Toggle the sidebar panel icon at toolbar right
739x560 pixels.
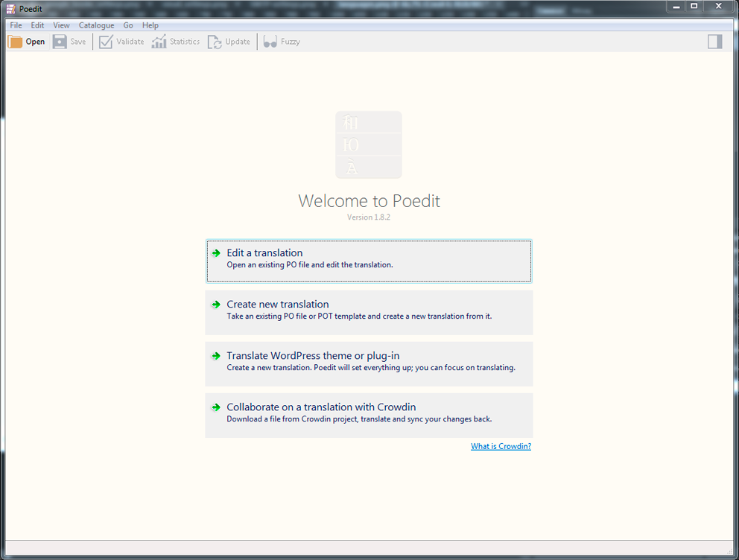tap(714, 42)
